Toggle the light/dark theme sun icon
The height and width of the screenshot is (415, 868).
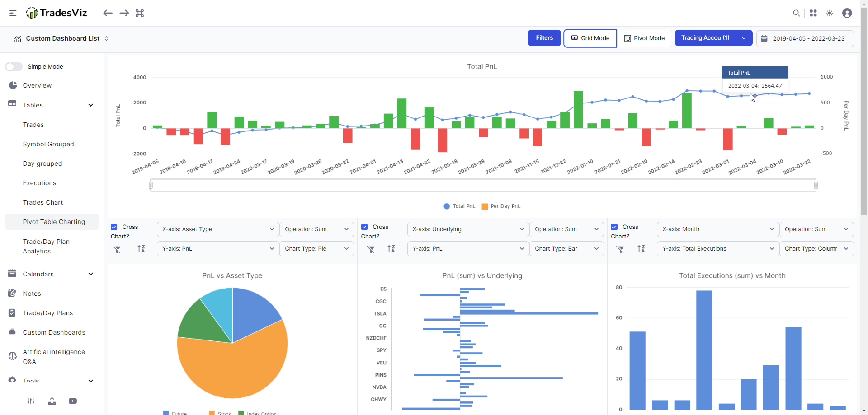[x=830, y=13]
